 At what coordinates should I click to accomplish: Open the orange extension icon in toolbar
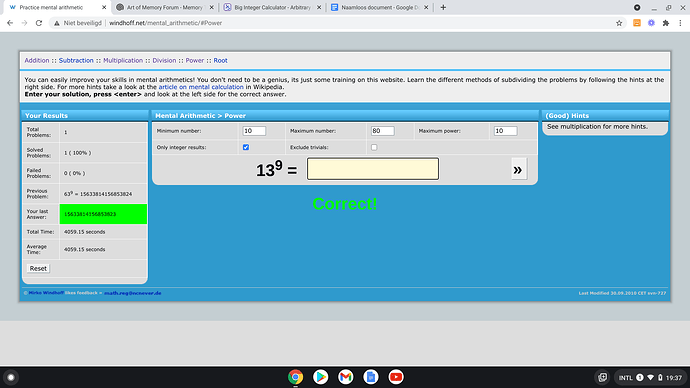[636, 23]
